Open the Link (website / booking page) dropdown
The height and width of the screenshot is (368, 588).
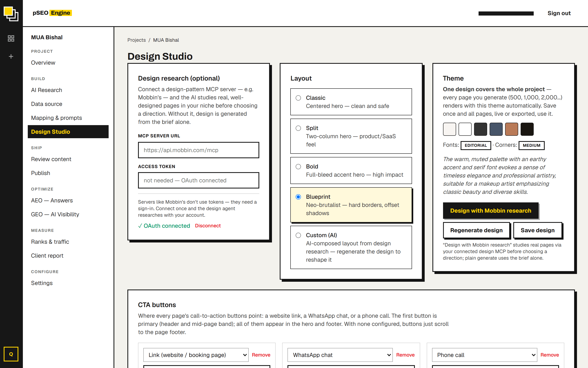point(196,355)
